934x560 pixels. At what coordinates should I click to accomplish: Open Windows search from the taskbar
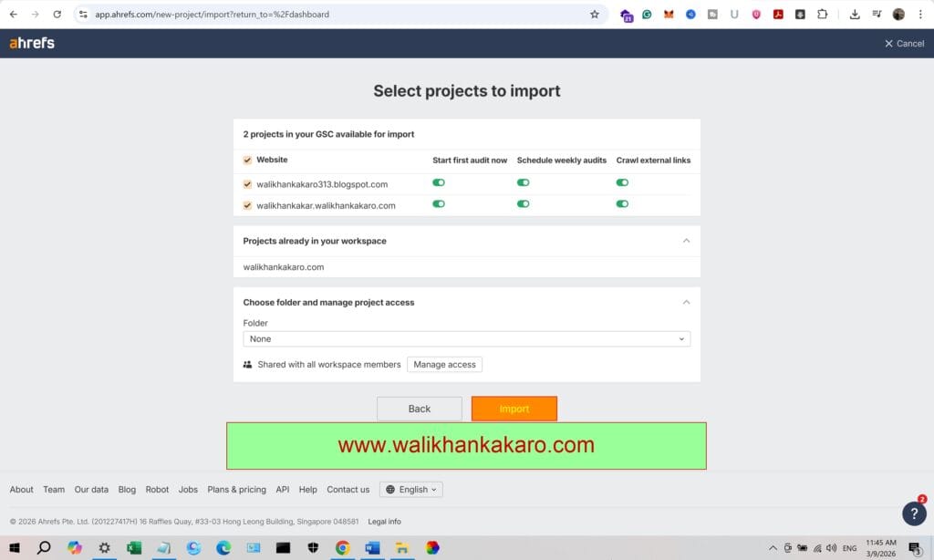[x=44, y=547]
